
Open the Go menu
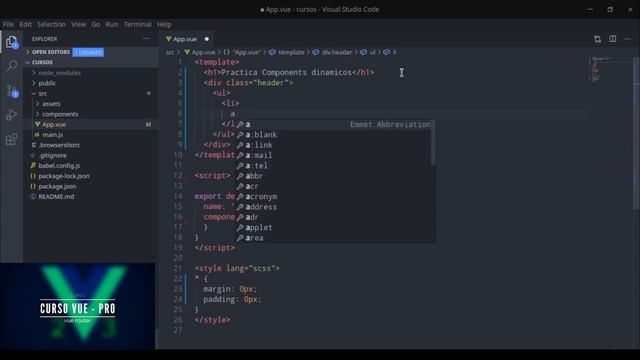pos(96,24)
